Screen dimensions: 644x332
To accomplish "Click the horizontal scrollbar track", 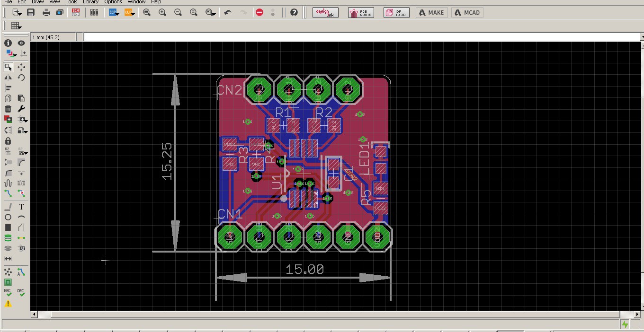I will [336, 315].
